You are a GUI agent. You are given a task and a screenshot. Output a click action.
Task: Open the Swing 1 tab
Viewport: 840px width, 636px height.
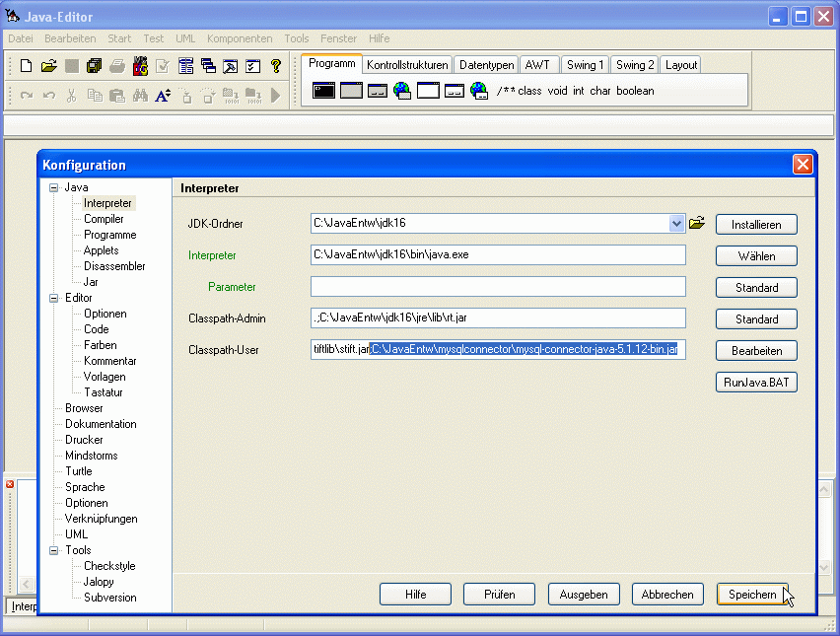585,65
